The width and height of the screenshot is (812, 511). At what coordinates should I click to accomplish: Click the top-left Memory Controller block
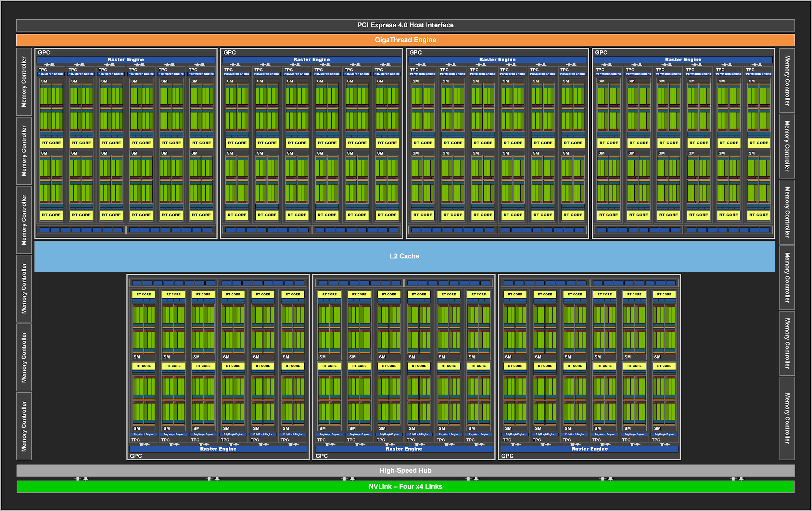[24, 82]
